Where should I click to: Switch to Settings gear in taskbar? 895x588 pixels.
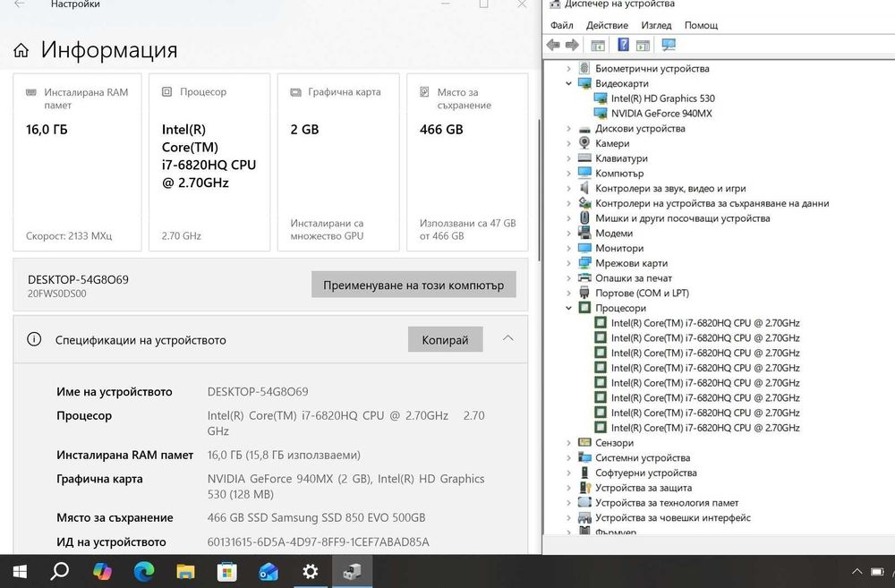tap(310, 571)
